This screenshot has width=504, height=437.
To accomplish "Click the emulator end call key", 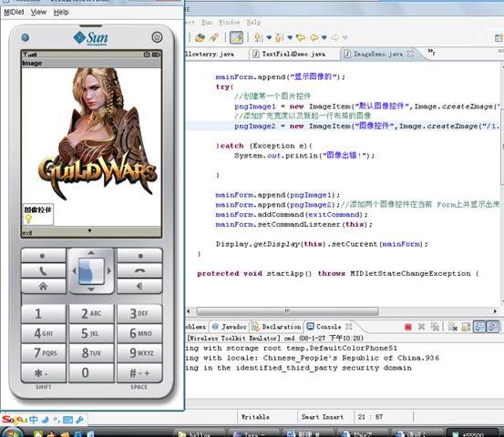I will pos(139,270).
